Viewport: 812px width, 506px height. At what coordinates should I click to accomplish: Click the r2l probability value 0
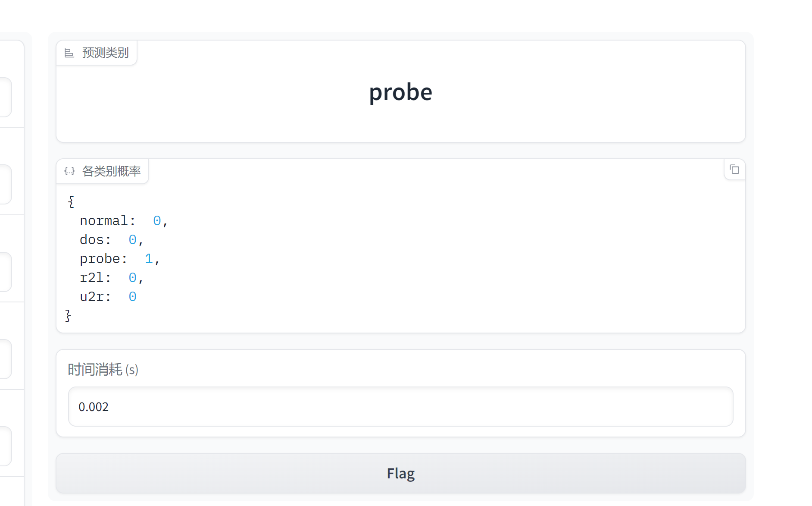click(132, 278)
